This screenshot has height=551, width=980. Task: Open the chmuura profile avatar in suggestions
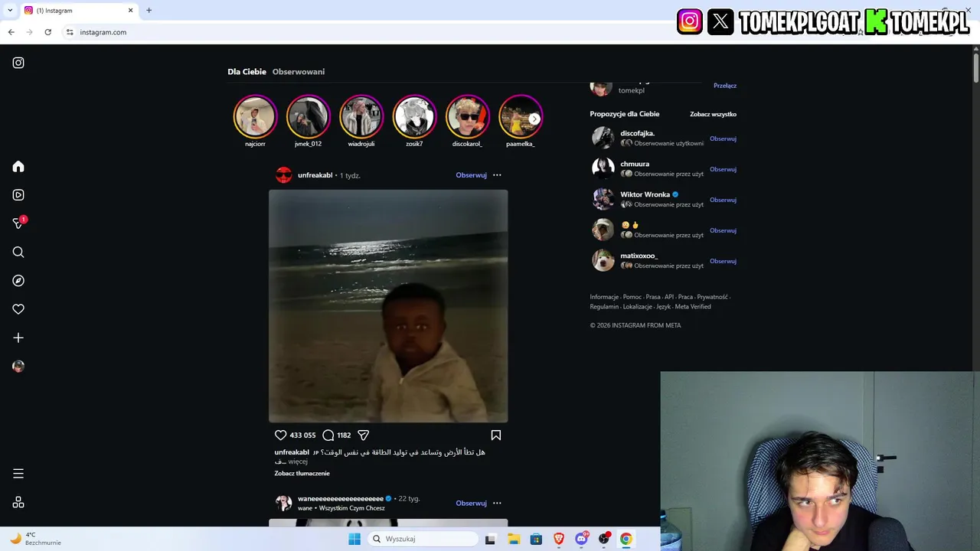tap(603, 168)
